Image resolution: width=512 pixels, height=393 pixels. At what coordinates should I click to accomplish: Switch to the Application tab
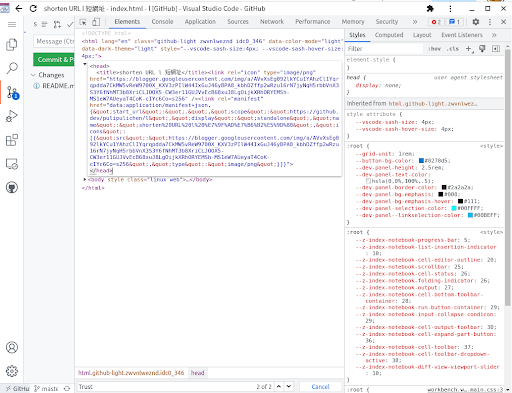click(200, 22)
